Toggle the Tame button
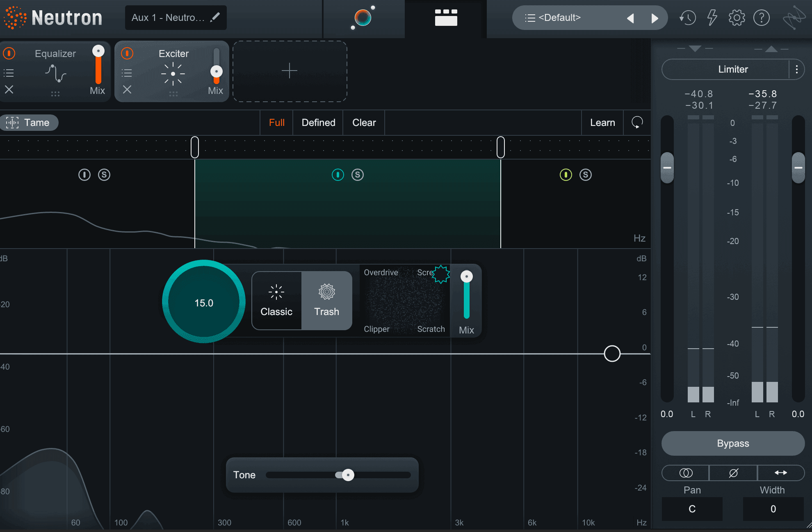The image size is (812, 532). (29, 122)
